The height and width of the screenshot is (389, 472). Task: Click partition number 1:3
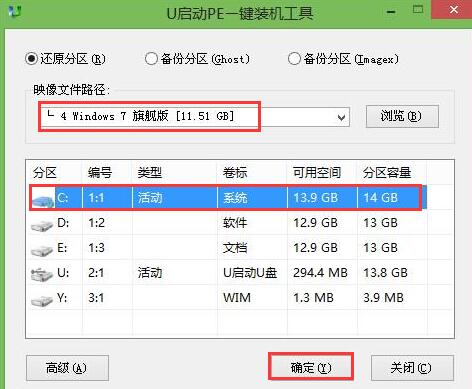pos(96,248)
